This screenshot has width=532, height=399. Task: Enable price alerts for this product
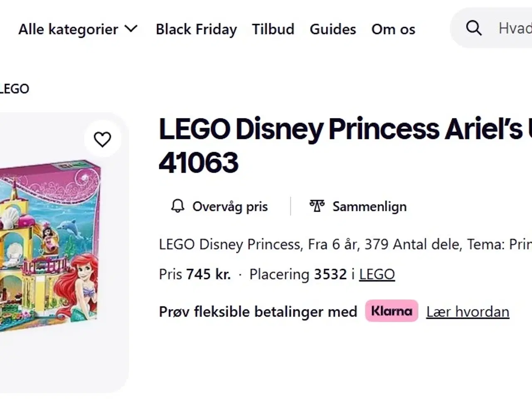(x=219, y=207)
